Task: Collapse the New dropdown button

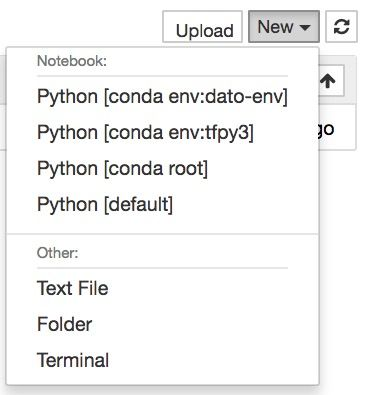Action: [x=284, y=27]
